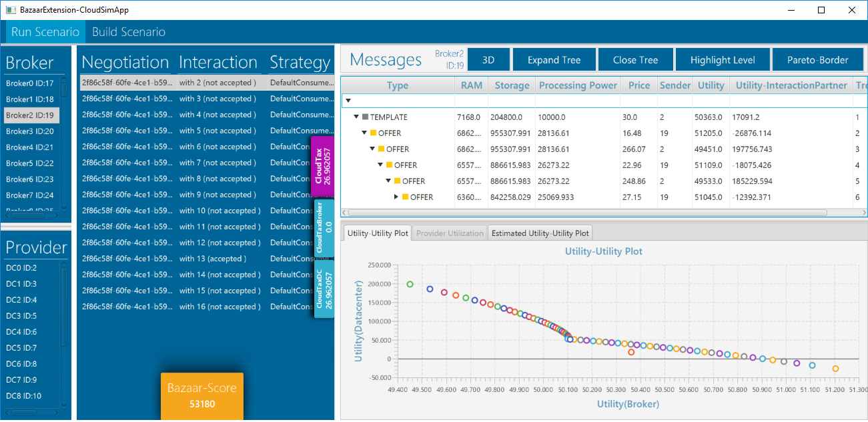Click the purple CloudTax tile
Viewport: 868px width, 422px height.
[x=323, y=167]
